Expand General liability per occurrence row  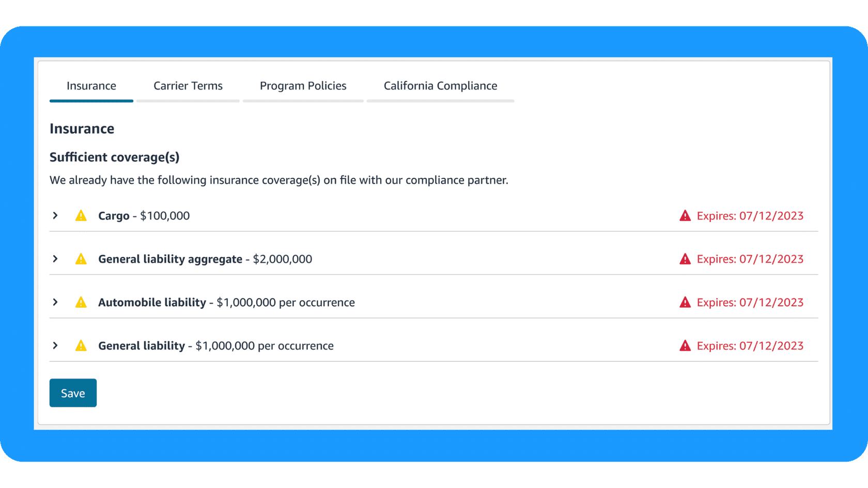55,346
